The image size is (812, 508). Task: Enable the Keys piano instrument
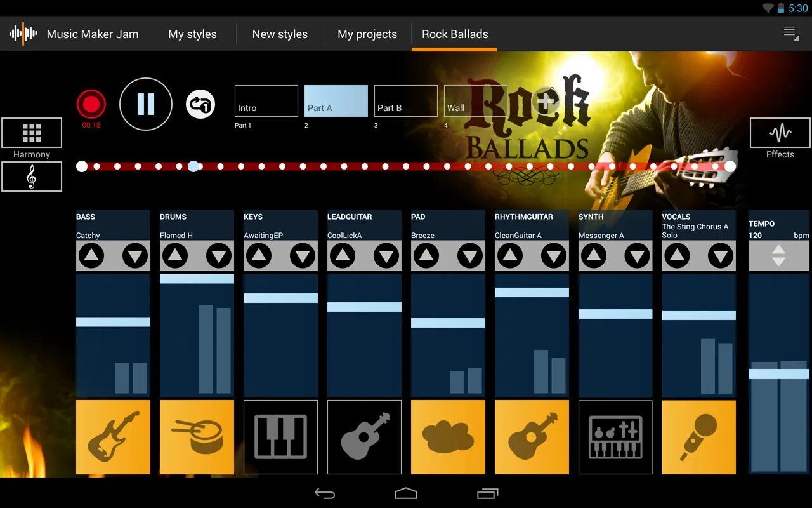[x=280, y=437]
